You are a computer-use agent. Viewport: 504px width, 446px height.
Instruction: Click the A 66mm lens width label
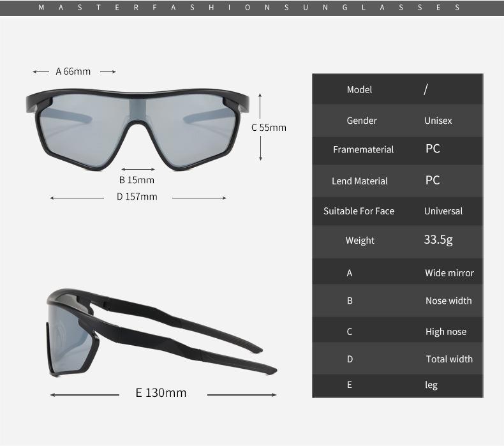73,71
